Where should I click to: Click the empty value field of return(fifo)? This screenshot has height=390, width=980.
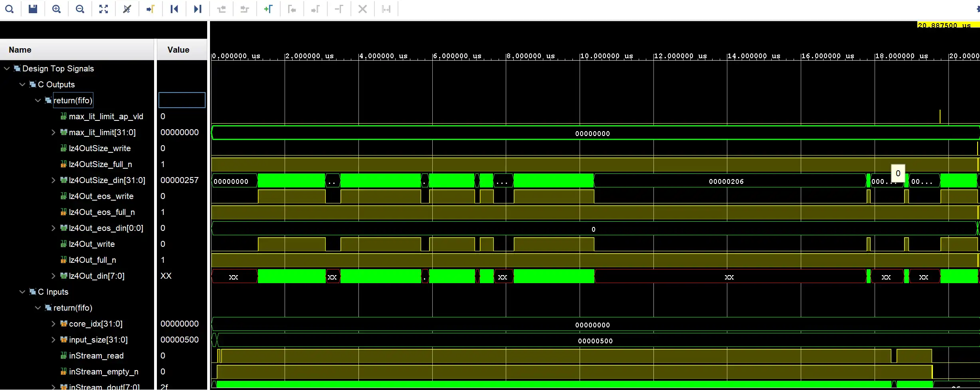[x=182, y=100]
